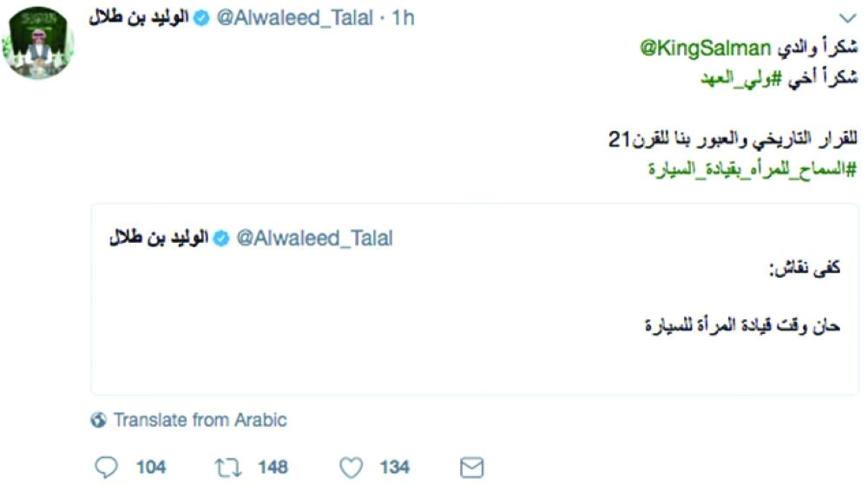This screenshot has width=868, height=485.
Task: Click the retweet arrows icon
Action: point(227,468)
